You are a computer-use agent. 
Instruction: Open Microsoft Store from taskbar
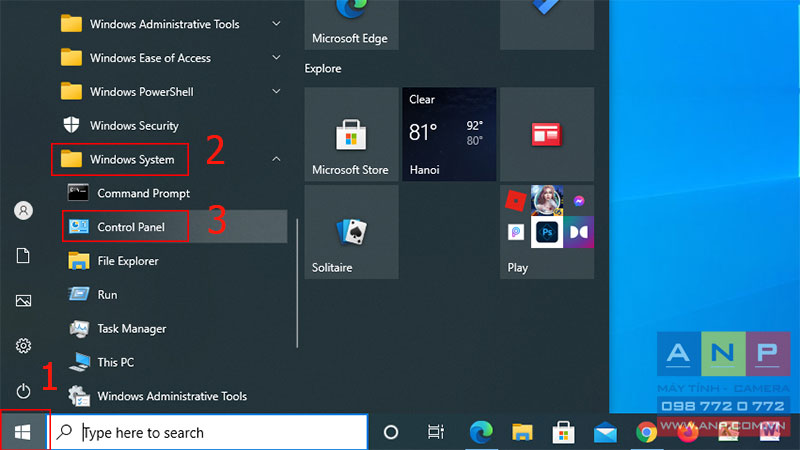[x=564, y=432]
